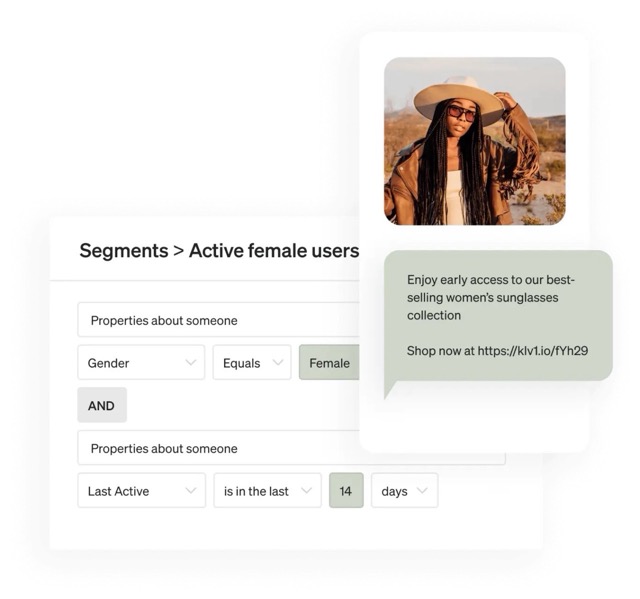Click the sunglasses early access message bubble
The image size is (640, 599).
pos(497,315)
